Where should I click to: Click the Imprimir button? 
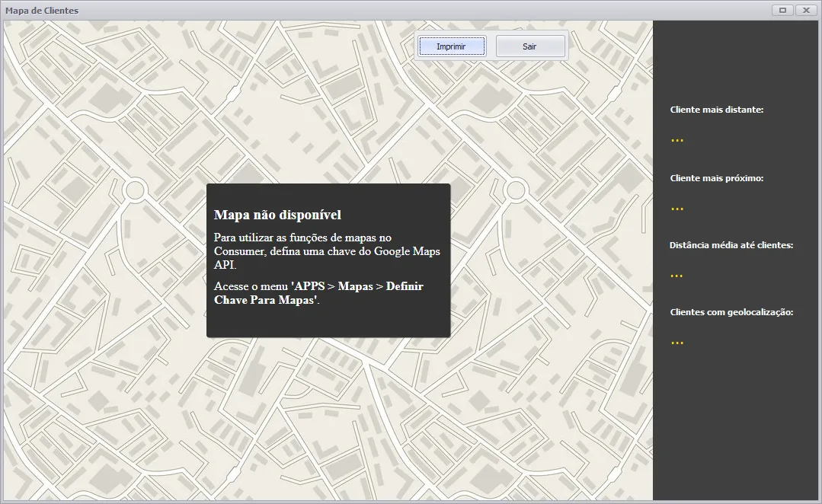pyautogui.click(x=451, y=46)
